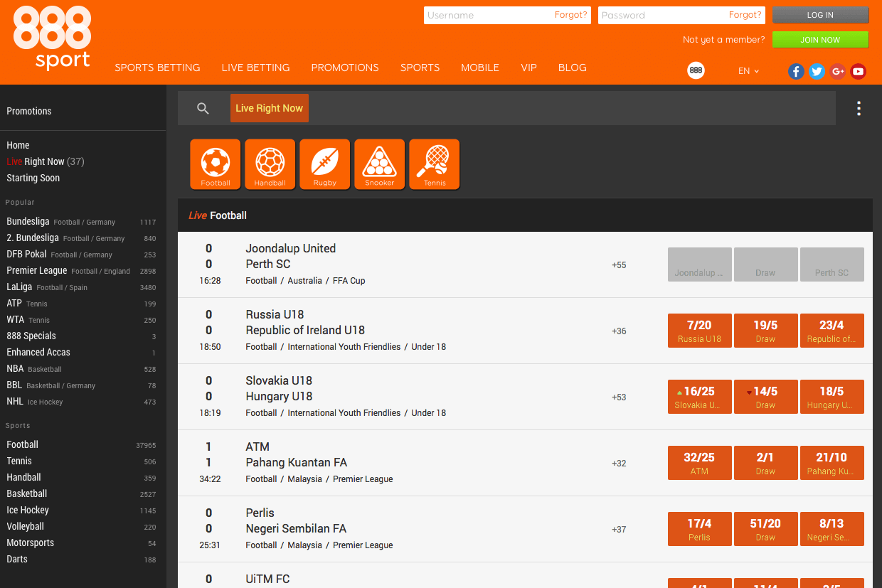Select the Football sport icon tile
The image size is (882, 588).
click(215, 164)
